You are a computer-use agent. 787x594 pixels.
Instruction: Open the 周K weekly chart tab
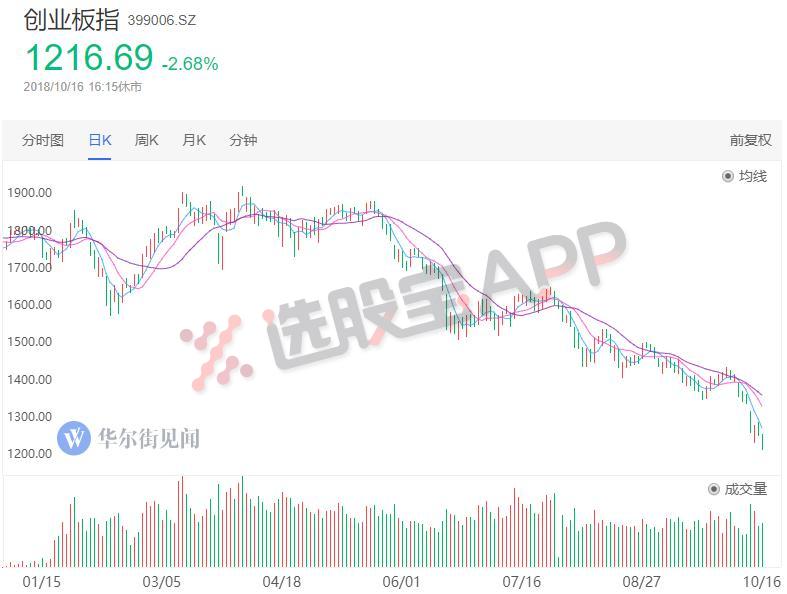pos(146,140)
